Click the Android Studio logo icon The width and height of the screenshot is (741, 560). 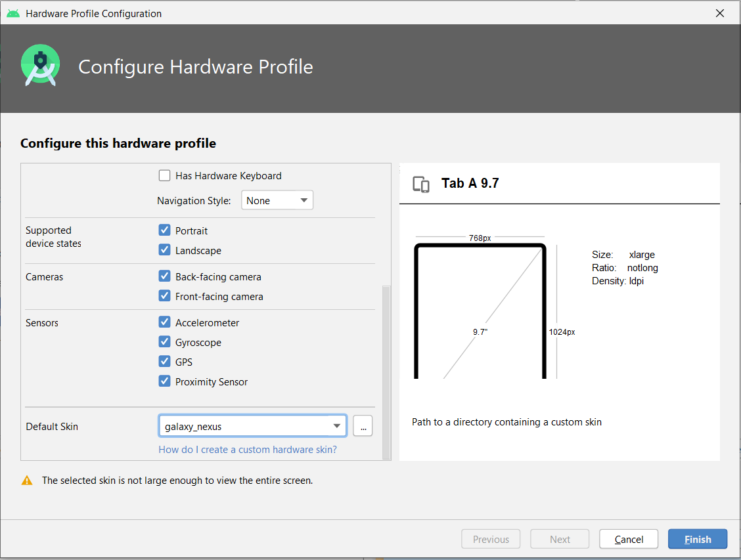tap(41, 65)
